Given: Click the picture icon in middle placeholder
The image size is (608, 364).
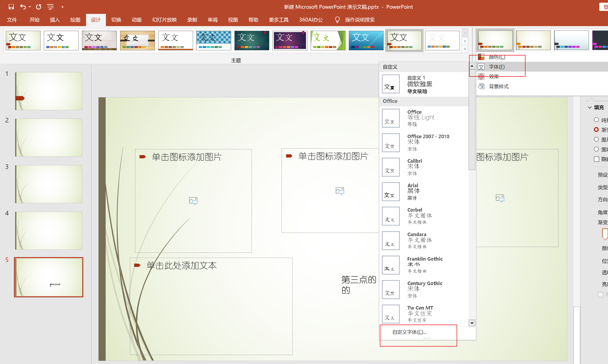Looking at the screenshot, I should click(340, 191).
